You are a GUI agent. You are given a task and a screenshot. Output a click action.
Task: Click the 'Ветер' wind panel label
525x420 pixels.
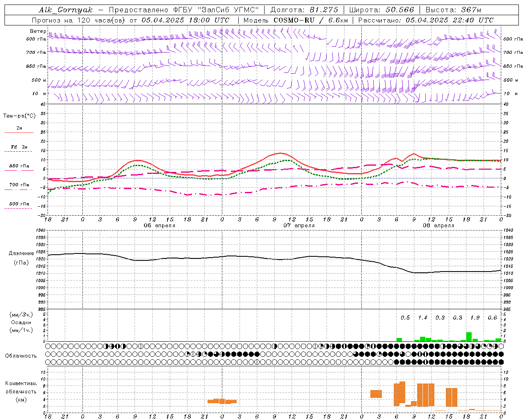[x=38, y=31]
